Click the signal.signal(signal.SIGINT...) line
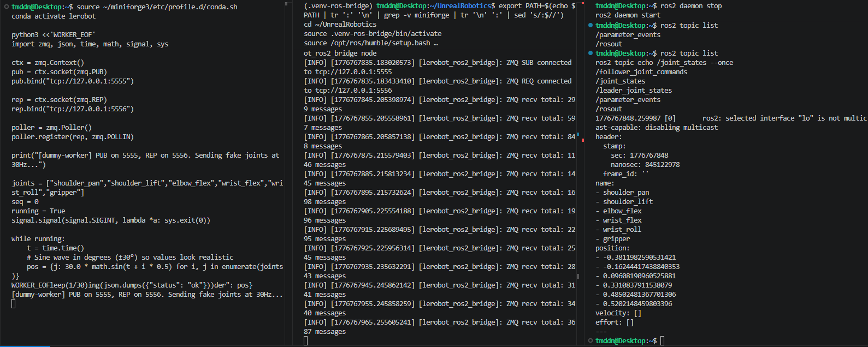The width and height of the screenshot is (868, 347). (x=111, y=220)
